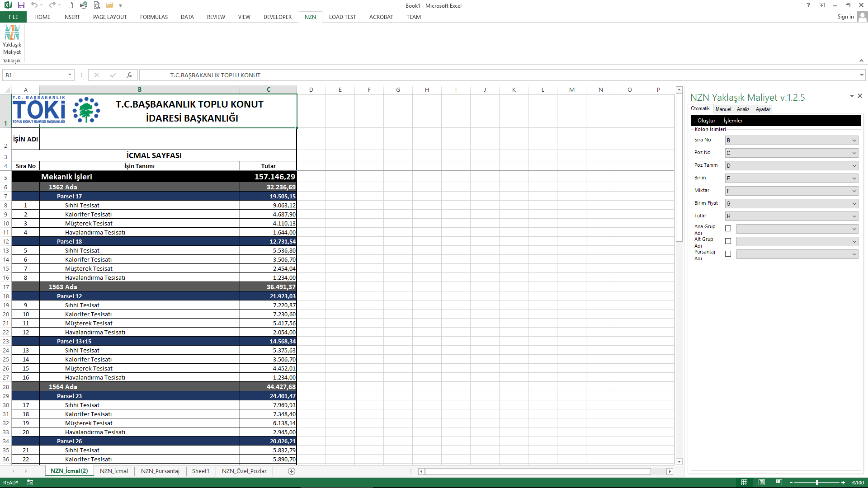This screenshot has height=488, width=868.
Task: Switch to Page Layout view in status bar
Action: pyautogui.click(x=762, y=483)
